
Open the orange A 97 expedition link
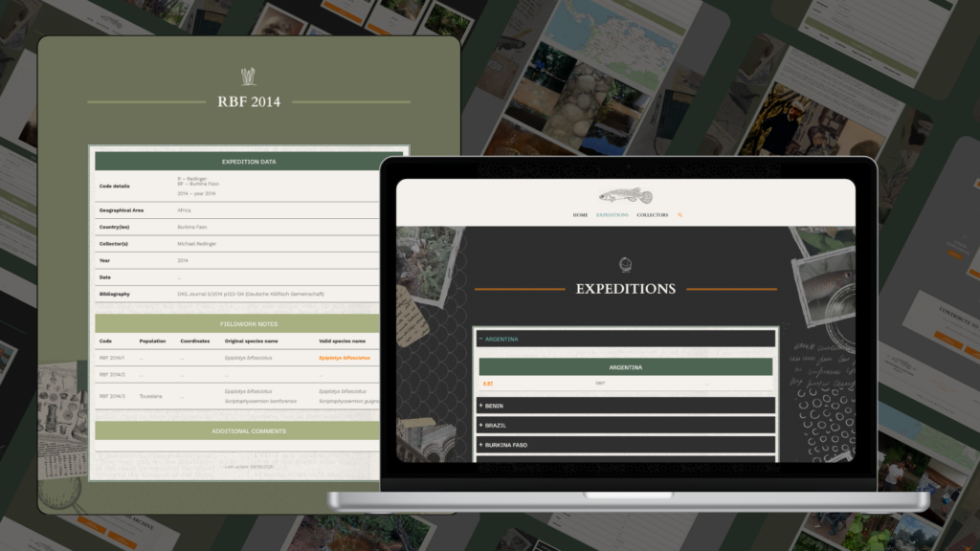[x=487, y=384]
